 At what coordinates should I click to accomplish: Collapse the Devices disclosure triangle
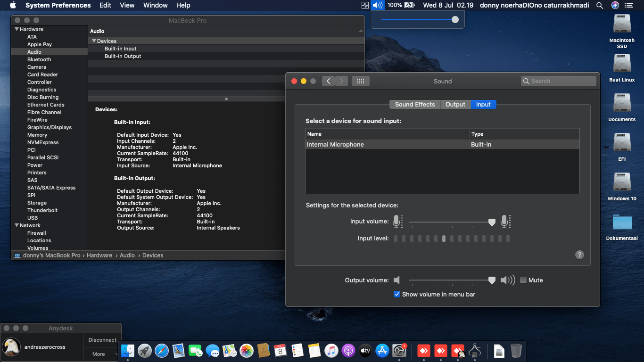(x=94, y=41)
